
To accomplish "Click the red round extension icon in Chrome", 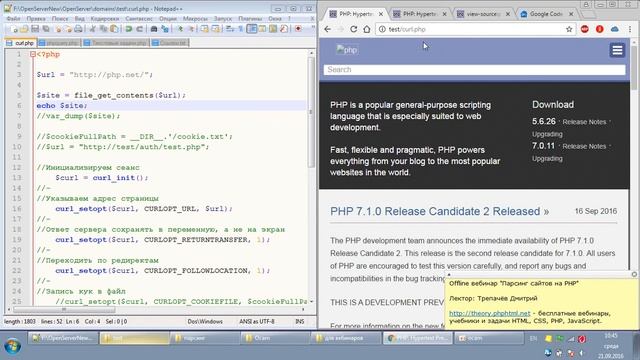I will pos(600,29).
